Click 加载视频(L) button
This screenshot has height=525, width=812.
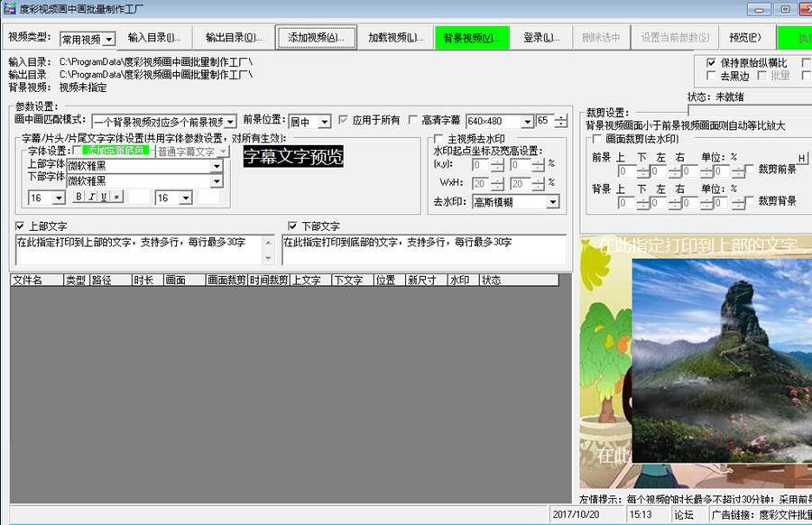pos(396,37)
